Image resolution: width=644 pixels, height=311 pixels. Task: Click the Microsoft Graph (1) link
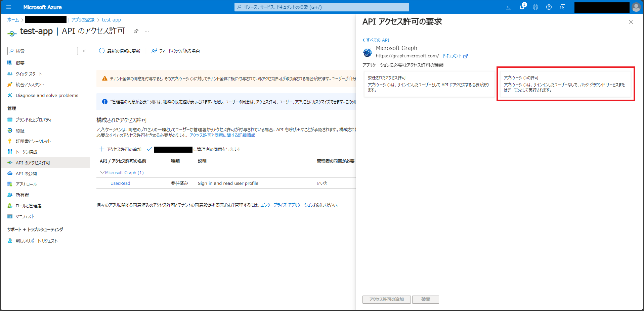click(124, 172)
